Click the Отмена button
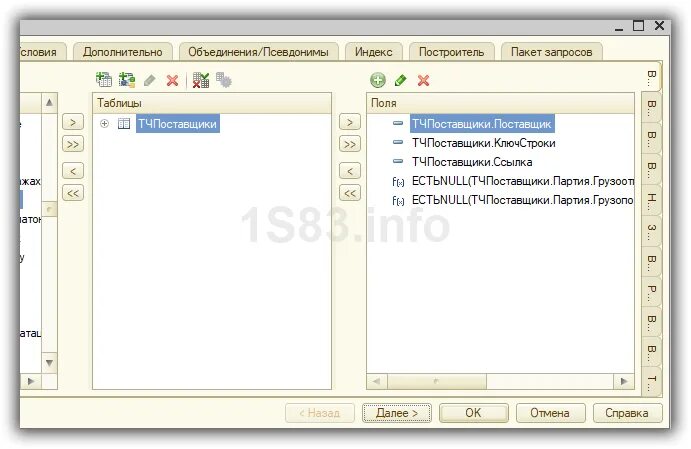 [550, 413]
